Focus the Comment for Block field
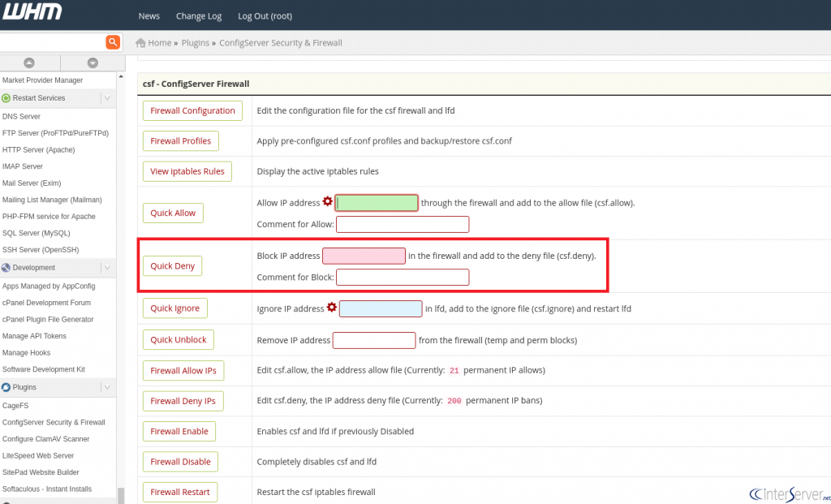Screen dimensions: 831x504 coord(403,278)
